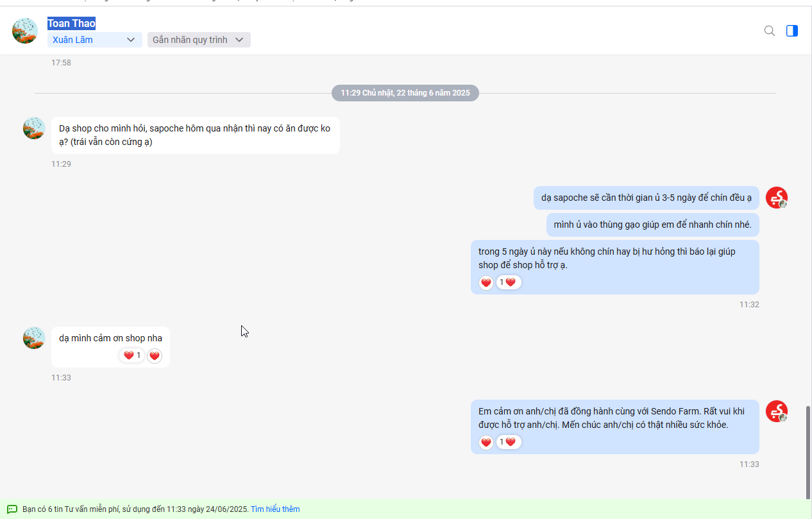The width and height of the screenshot is (812, 519).
Task: Toggle the right sidebar panel icon
Action: click(792, 31)
